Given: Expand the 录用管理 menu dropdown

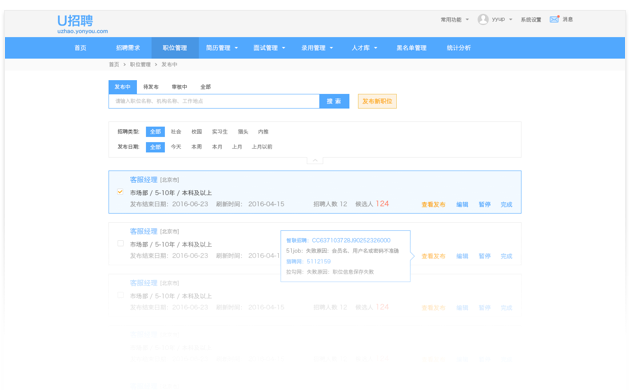Looking at the screenshot, I should pos(331,48).
